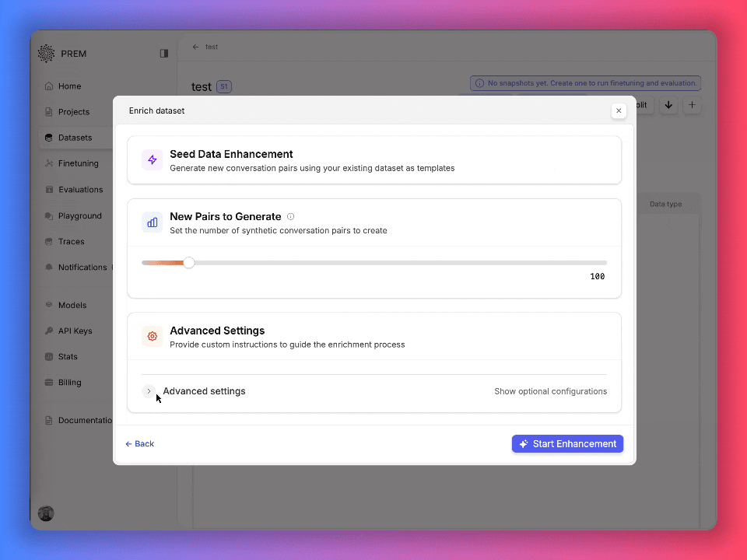Go to Finetuning section
747x560 pixels.
click(78, 163)
